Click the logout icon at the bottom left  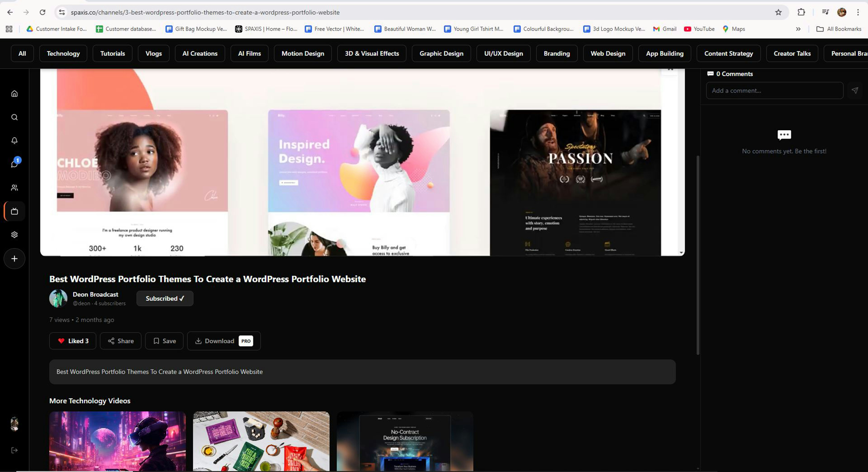tap(14, 450)
